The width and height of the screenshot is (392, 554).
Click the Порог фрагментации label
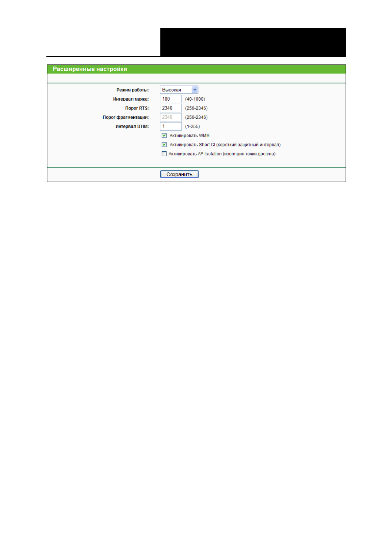(x=125, y=117)
